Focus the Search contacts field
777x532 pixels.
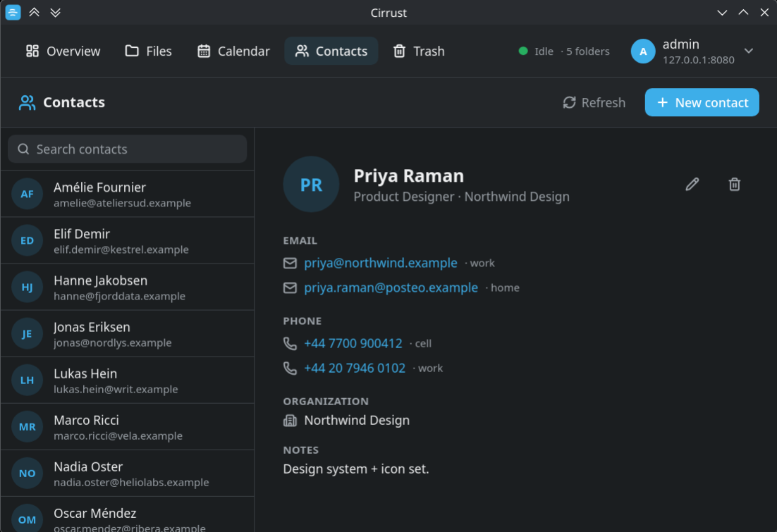[128, 149]
